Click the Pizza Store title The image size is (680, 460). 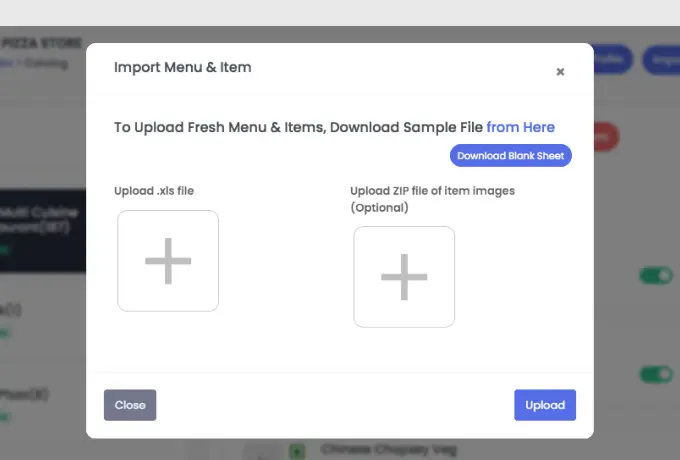tap(42, 44)
